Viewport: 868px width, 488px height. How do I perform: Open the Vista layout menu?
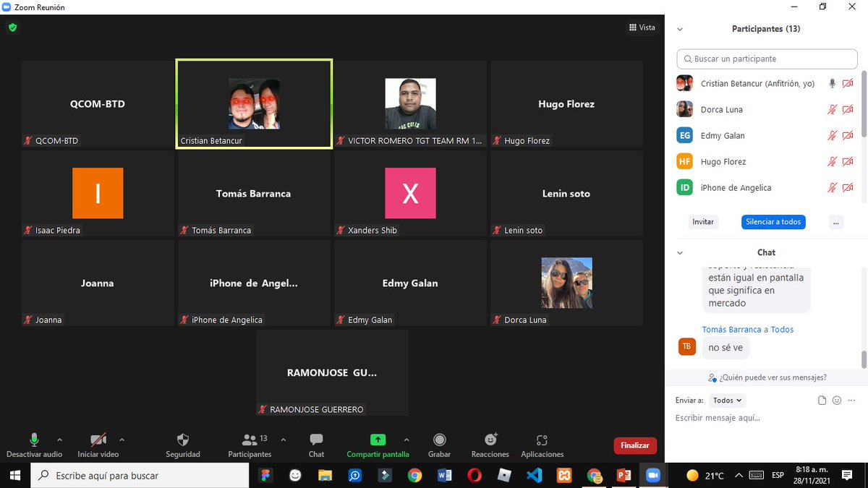coord(642,27)
